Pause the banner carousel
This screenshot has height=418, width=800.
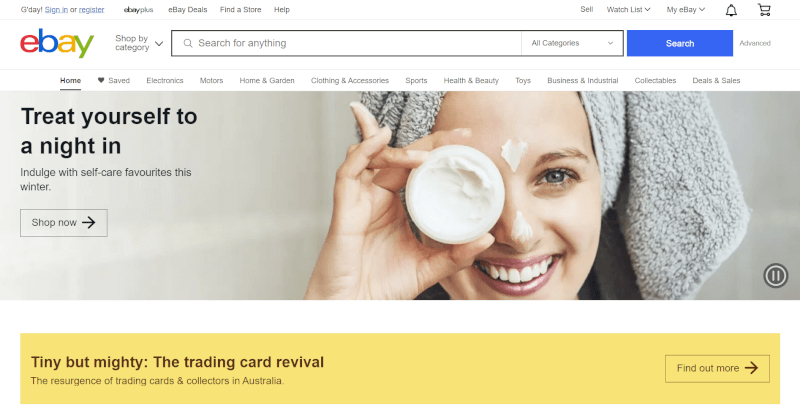coord(776,276)
